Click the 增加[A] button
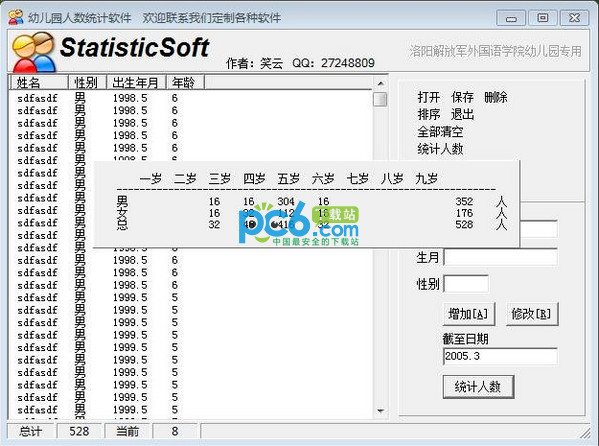 [469, 314]
